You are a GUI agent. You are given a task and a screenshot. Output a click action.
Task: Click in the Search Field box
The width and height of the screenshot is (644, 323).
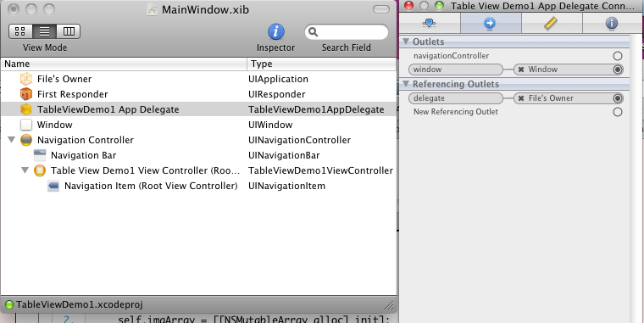[347, 31]
